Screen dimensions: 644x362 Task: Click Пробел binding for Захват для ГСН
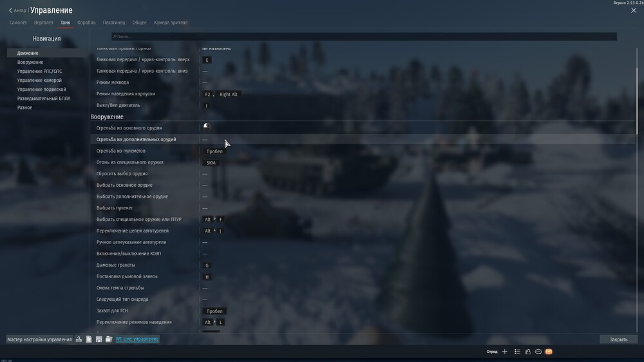point(214,311)
